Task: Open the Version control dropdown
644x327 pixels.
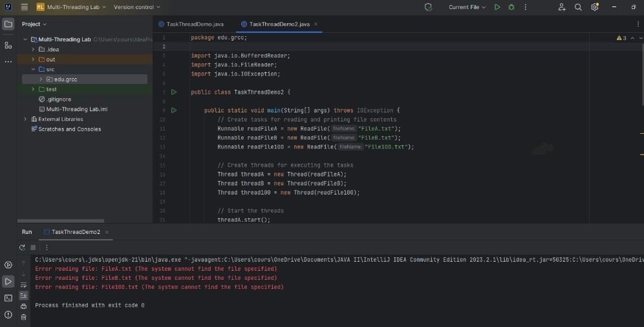Action: [x=136, y=7]
